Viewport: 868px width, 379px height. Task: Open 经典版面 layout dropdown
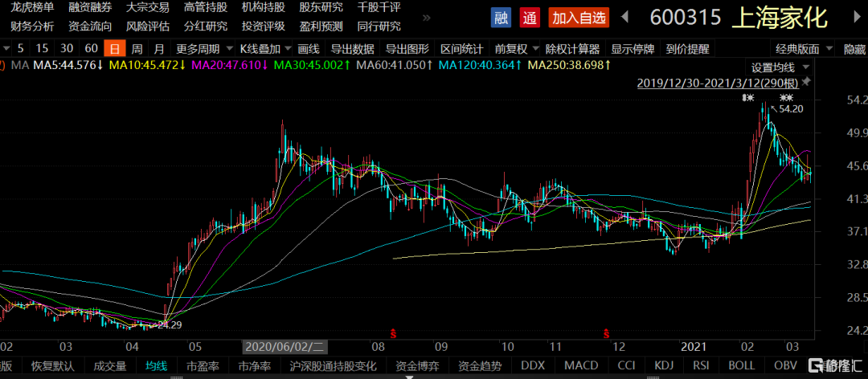click(803, 49)
